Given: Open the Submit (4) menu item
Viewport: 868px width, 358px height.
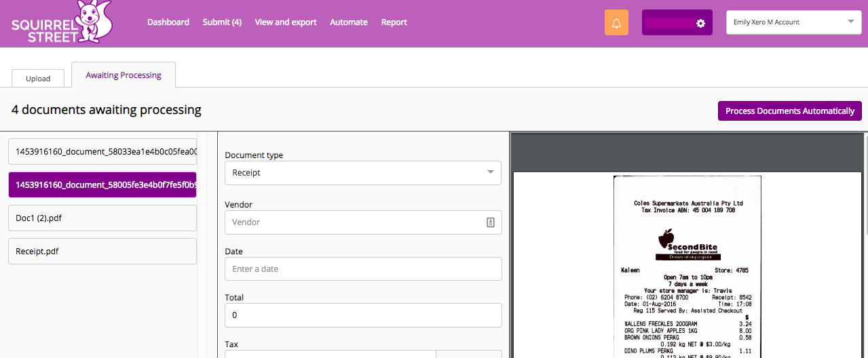Looking at the screenshot, I should pos(222,22).
